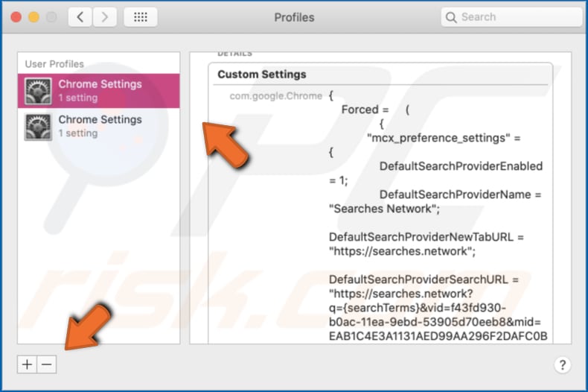Add a profile with the plus button
This screenshot has height=392, width=588.
[x=27, y=364]
